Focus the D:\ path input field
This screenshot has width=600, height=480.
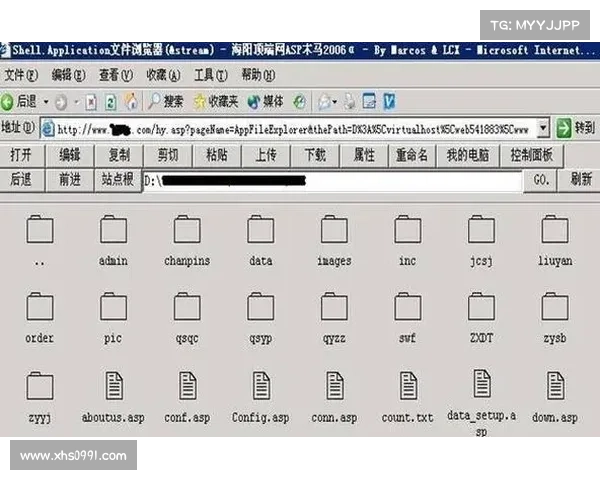click(x=332, y=181)
